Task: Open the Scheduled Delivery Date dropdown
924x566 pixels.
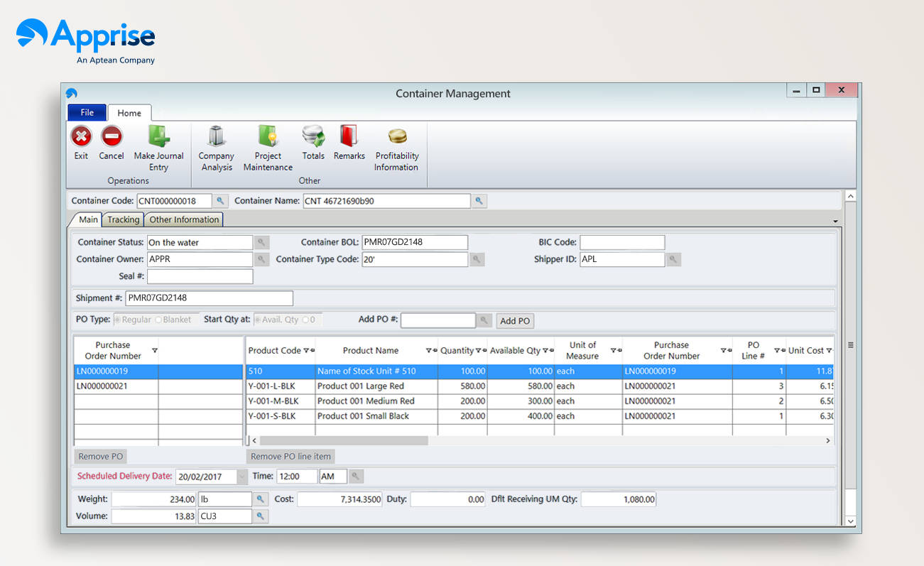Action: click(240, 477)
